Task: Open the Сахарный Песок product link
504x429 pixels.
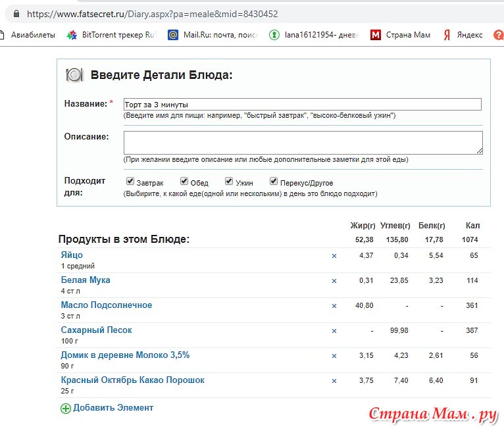Action: click(x=97, y=330)
